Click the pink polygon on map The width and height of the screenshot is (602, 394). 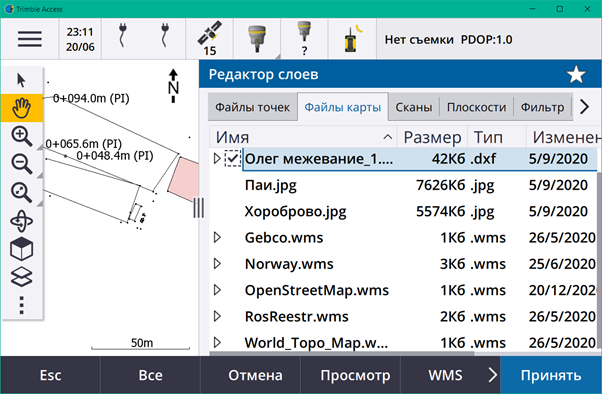[x=185, y=179]
